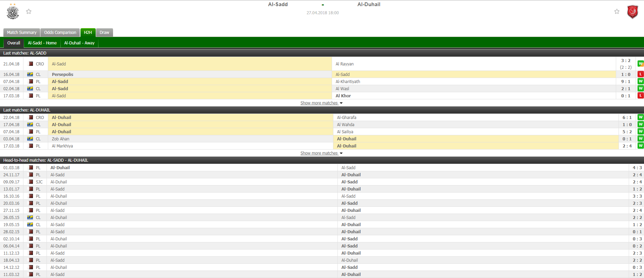Click Last matches: AL-DUHAIL section header
Viewport: 644px width, 278px height.
click(x=322, y=110)
